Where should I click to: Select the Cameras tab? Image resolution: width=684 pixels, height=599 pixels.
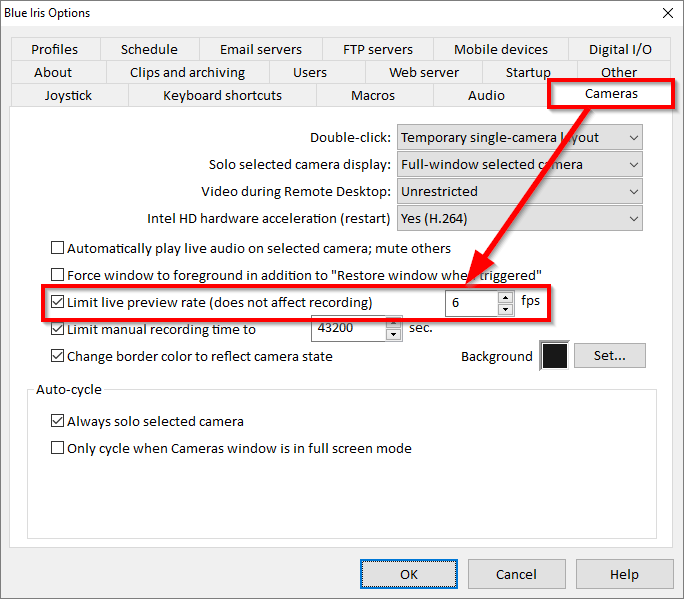click(611, 94)
